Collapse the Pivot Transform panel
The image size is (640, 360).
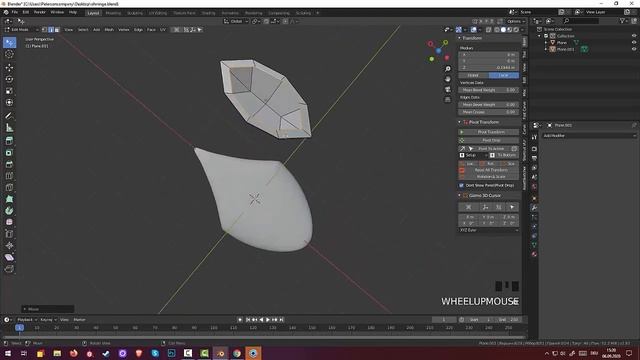tap(460, 122)
